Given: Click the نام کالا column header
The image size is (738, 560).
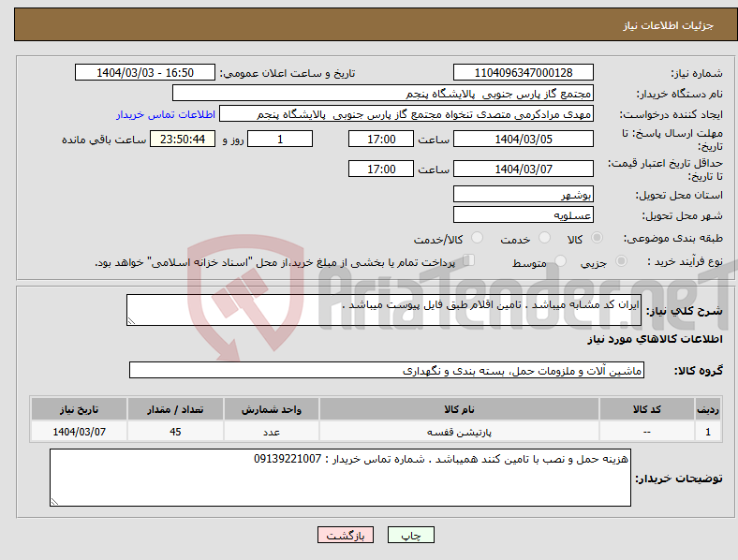Looking at the screenshot, I should click(x=459, y=409).
